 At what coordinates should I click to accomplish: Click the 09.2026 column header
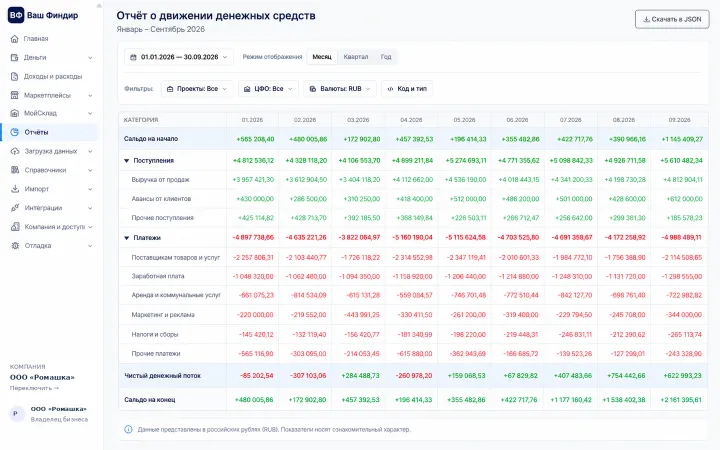[x=679, y=120]
